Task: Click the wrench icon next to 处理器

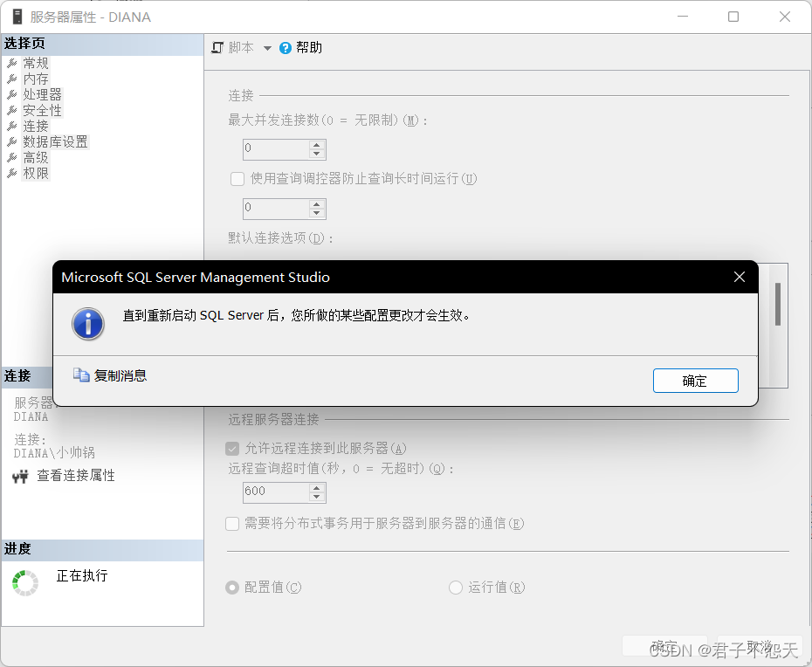Action: 12,95
